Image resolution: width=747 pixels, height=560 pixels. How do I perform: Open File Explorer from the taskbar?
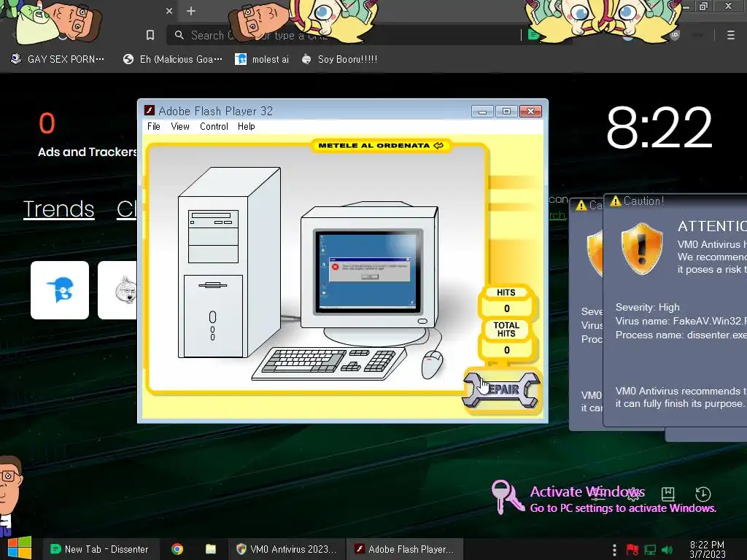(x=211, y=549)
